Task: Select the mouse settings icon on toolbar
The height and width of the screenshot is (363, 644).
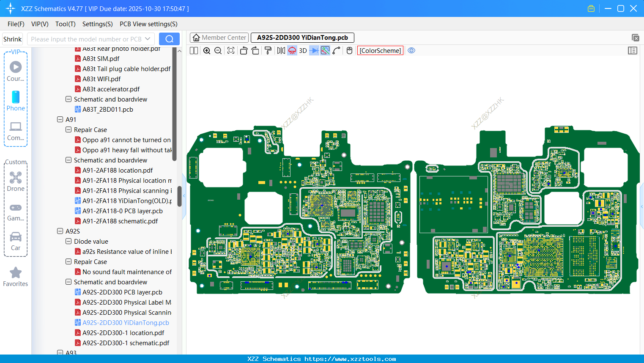Action: point(349,50)
